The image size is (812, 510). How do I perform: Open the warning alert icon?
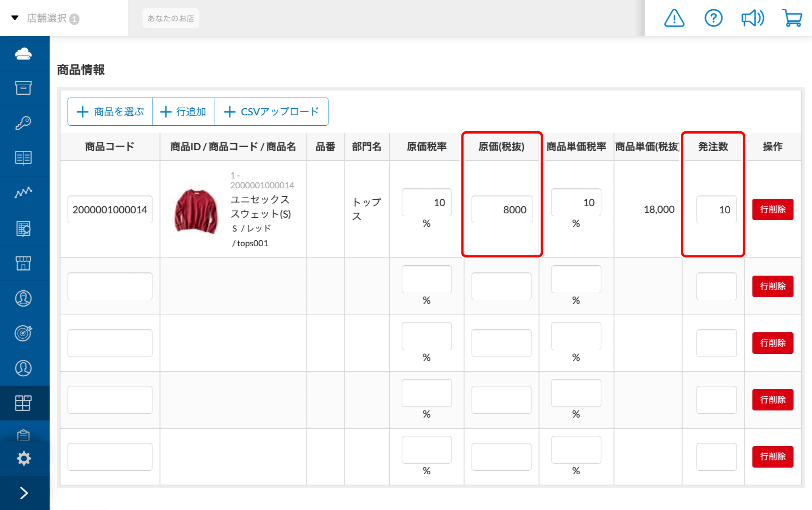[x=674, y=18]
